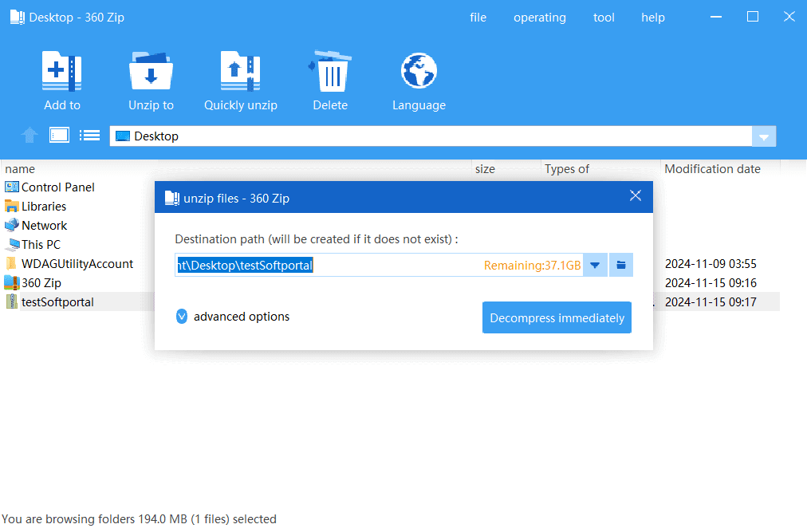Click the date 2024-11-09 03:55
This screenshot has height=532, width=807.
711,264
